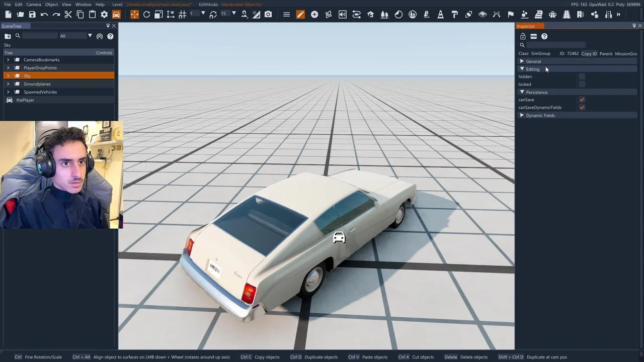Click the SceneTree search field
644x362 pixels.
[40, 36]
